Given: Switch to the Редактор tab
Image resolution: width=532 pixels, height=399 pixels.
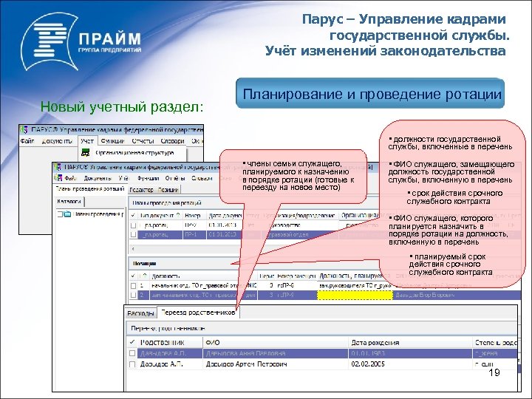Looking at the screenshot, I should click(x=141, y=190).
